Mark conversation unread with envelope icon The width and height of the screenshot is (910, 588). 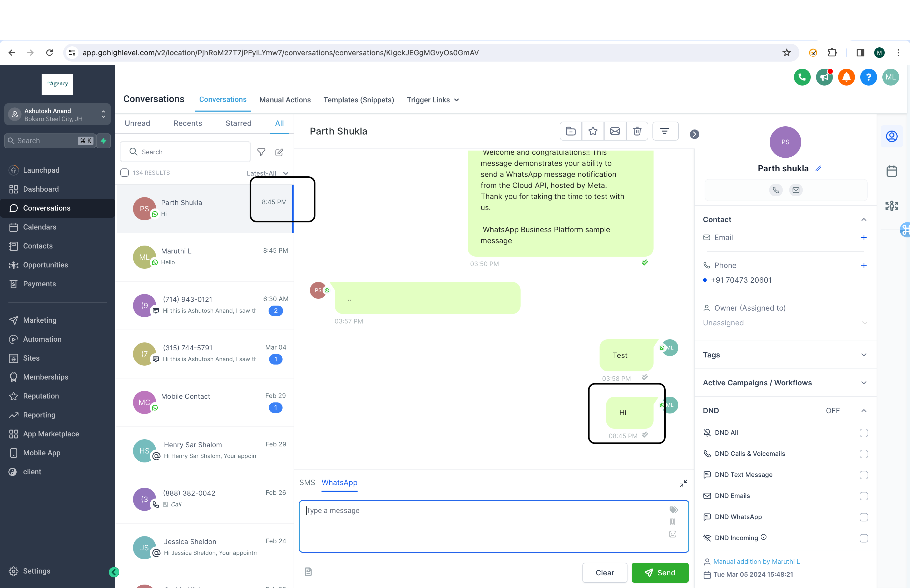(615, 131)
